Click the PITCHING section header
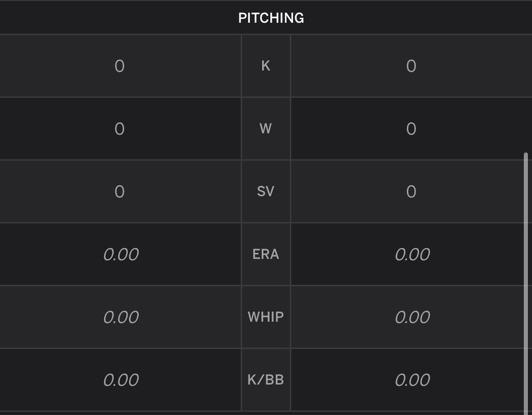The width and height of the screenshot is (532, 415). pyautogui.click(x=271, y=18)
